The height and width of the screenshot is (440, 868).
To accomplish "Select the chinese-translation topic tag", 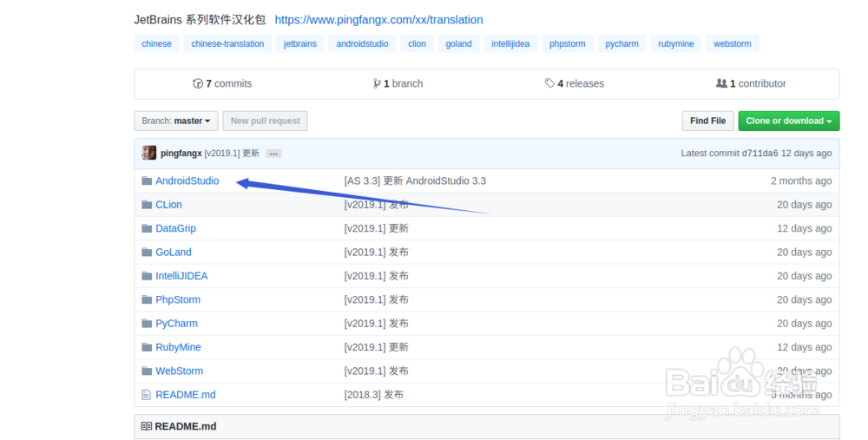I will [x=227, y=43].
